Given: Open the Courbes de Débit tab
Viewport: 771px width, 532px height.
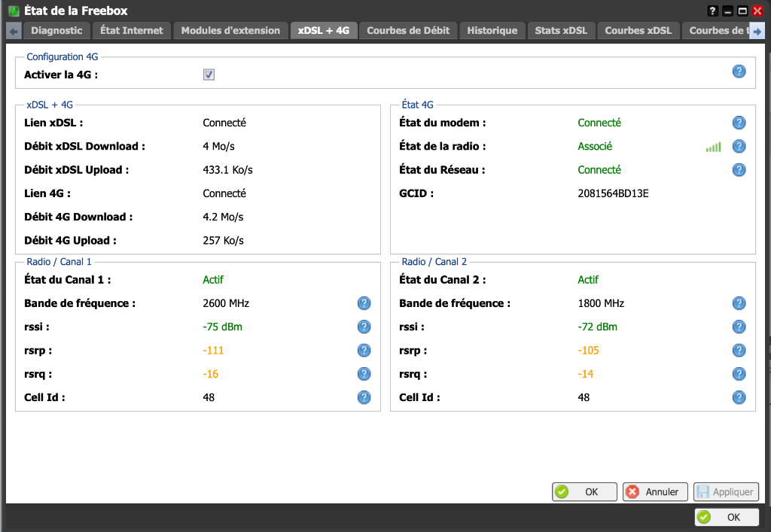Looking at the screenshot, I should tap(408, 30).
